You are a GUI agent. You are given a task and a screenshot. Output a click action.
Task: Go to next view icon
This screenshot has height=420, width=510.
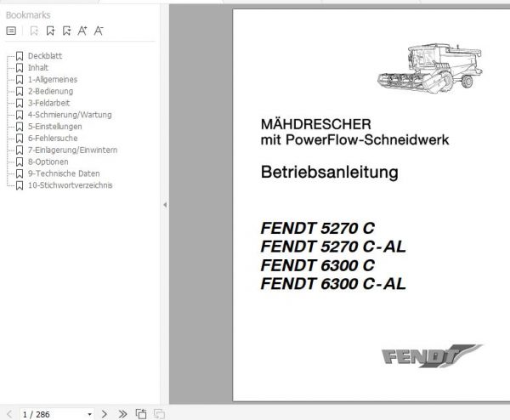coord(159,414)
